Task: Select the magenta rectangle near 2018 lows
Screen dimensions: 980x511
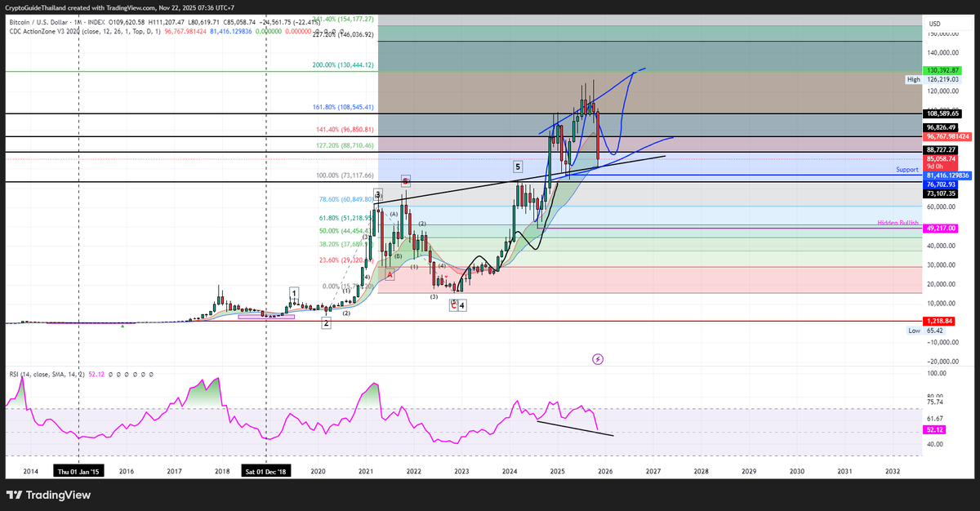Action: click(266, 316)
